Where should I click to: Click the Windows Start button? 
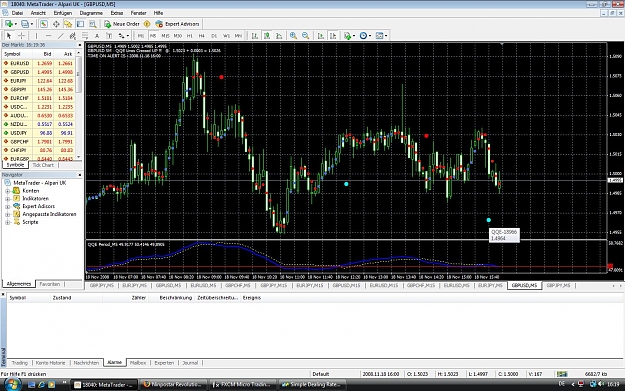(x=12, y=384)
